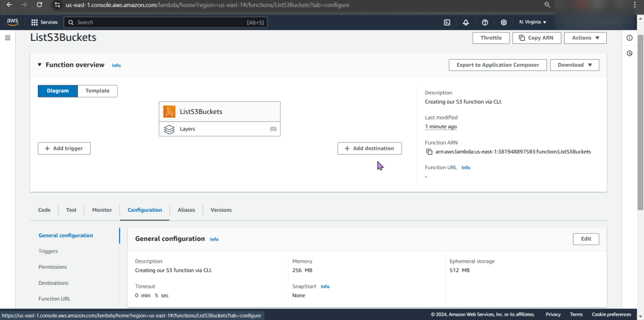Open the Download dropdown menu

tap(574, 65)
